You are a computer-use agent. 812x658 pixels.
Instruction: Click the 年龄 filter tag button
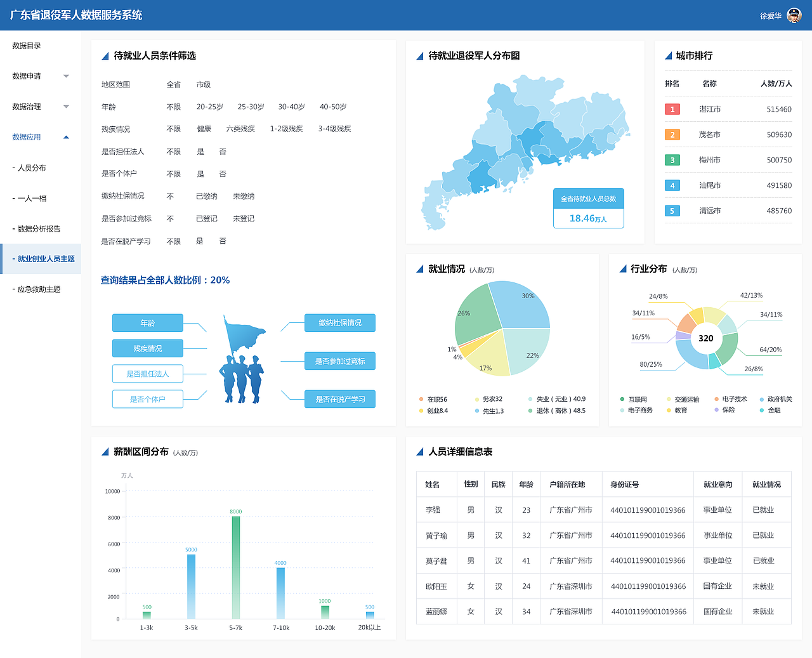click(x=148, y=323)
